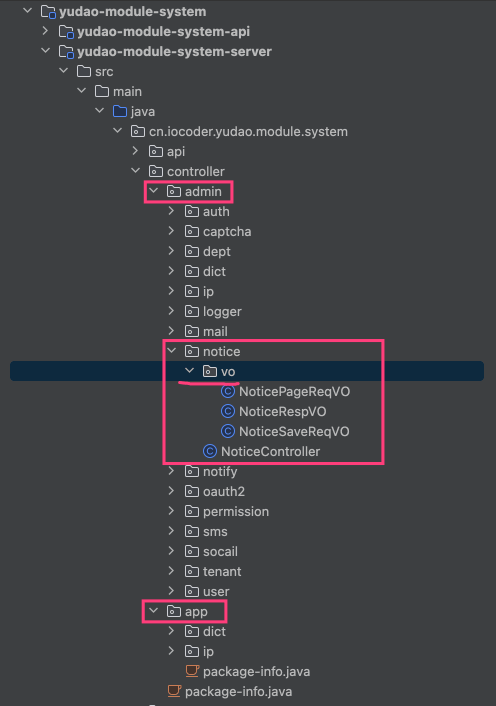496x706 pixels.
Task: Select the captcha package
Action: [x=227, y=231]
